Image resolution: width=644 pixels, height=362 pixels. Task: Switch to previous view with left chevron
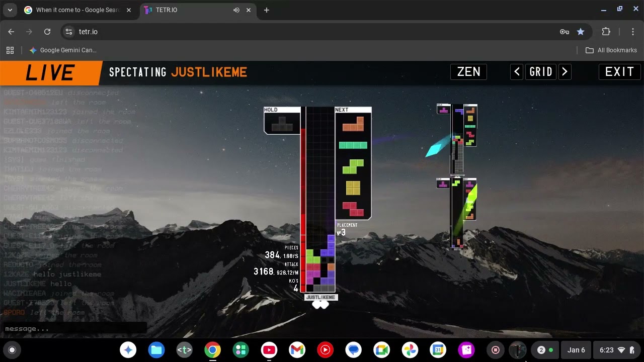pyautogui.click(x=517, y=72)
